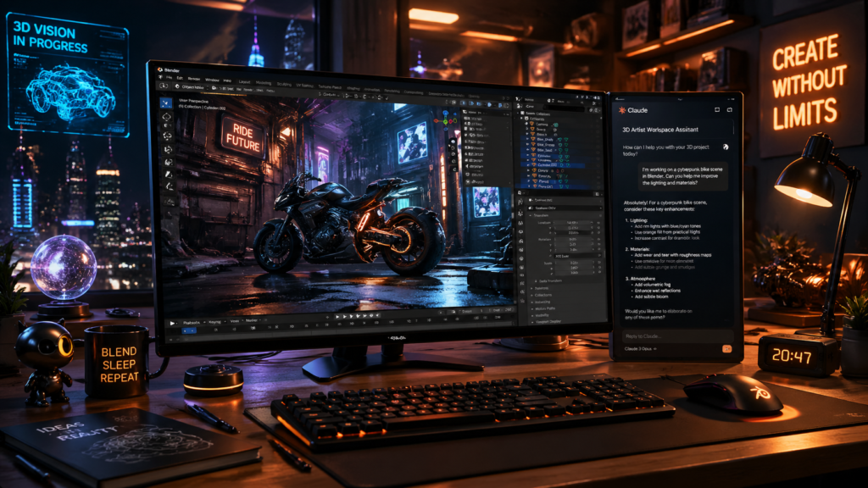Switch to the Modeling workspace tab
Image resolution: width=868 pixels, height=488 pixels.
click(x=264, y=83)
